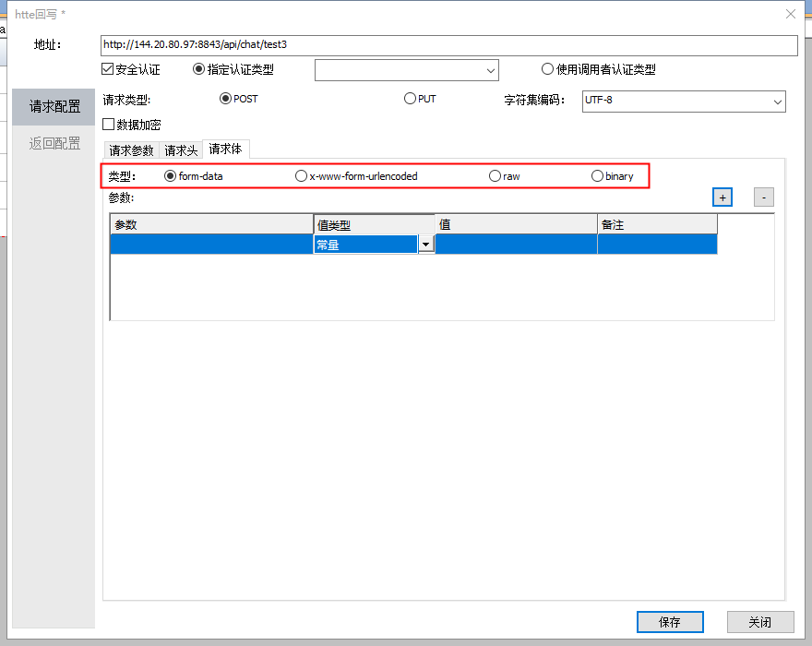Select the PUT request type
This screenshot has height=646, width=812.
[x=410, y=99]
